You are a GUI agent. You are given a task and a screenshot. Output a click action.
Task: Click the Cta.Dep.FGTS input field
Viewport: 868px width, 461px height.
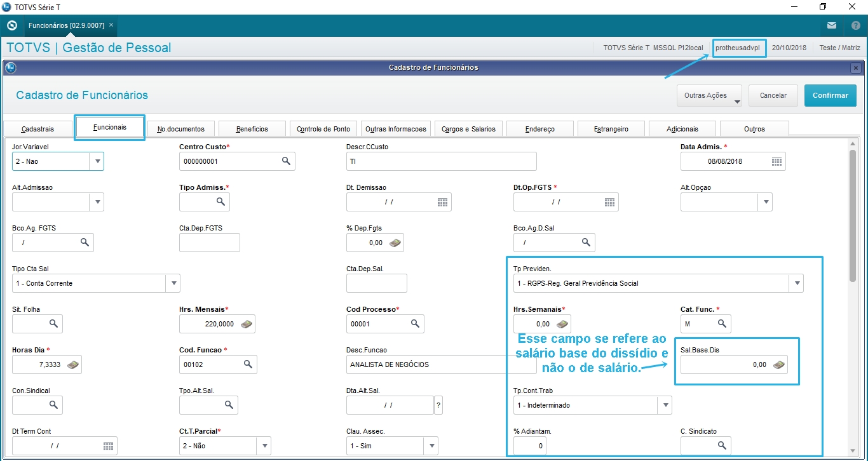(210, 243)
